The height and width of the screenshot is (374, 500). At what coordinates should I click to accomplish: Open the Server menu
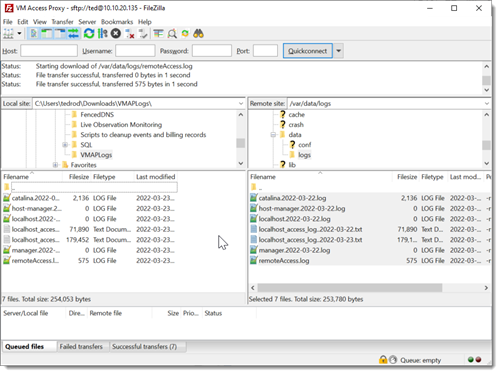[x=87, y=22]
